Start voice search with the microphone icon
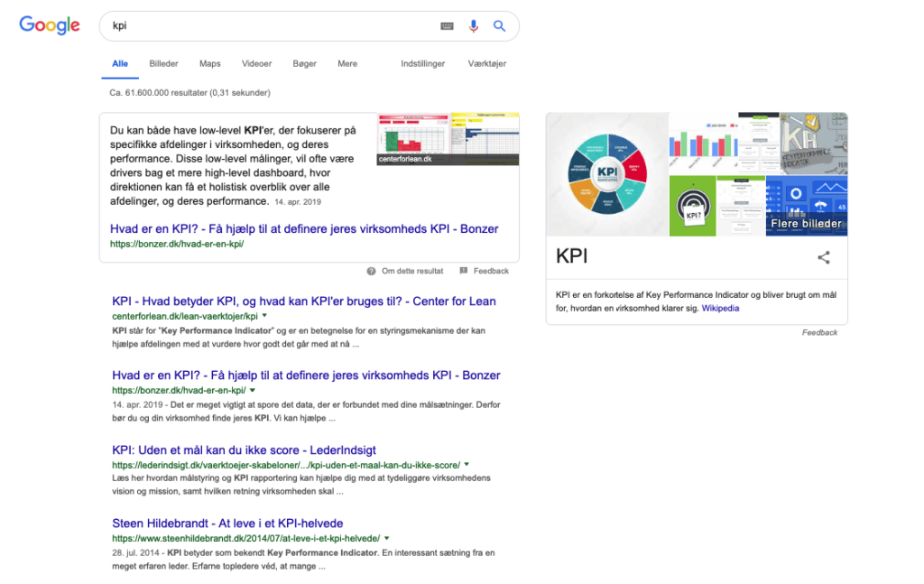Viewport: 924px width, 584px height. 473,26
